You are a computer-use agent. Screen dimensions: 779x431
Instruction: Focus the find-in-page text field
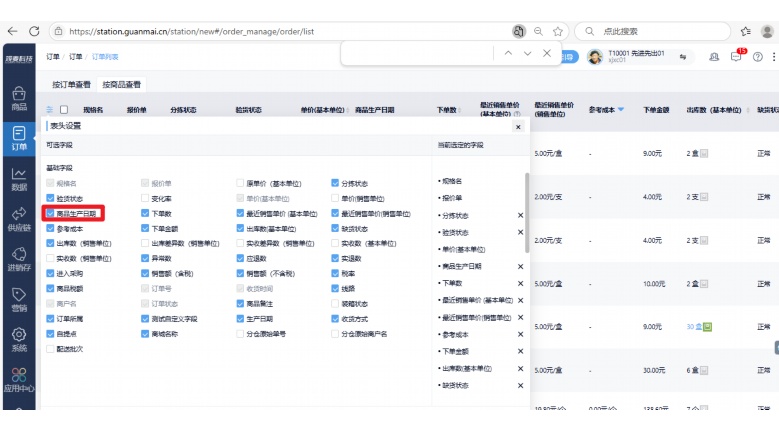pos(417,53)
